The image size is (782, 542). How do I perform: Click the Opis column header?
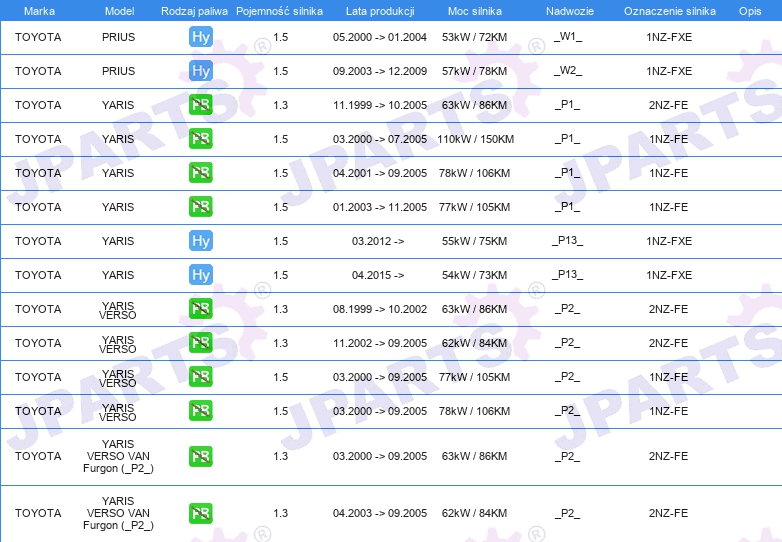pyautogui.click(x=750, y=11)
